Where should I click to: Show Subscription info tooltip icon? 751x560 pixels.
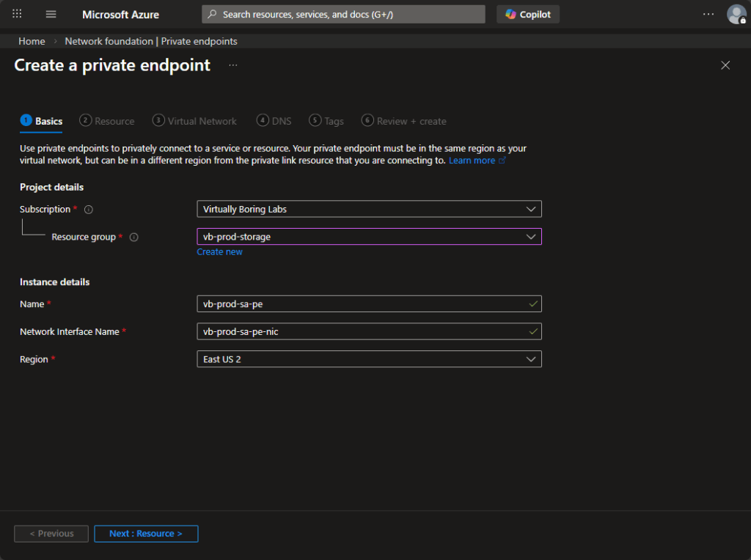pos(89,209)
